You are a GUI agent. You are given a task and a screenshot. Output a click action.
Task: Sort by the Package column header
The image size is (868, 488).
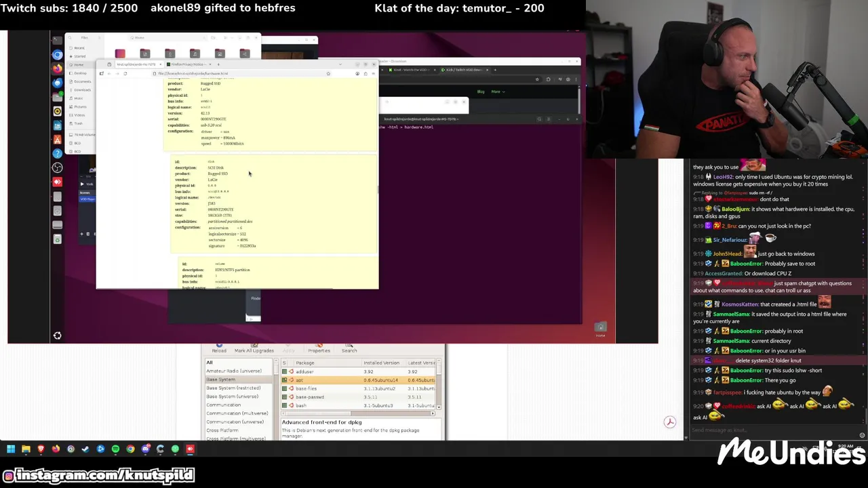(x=328, y=363)
